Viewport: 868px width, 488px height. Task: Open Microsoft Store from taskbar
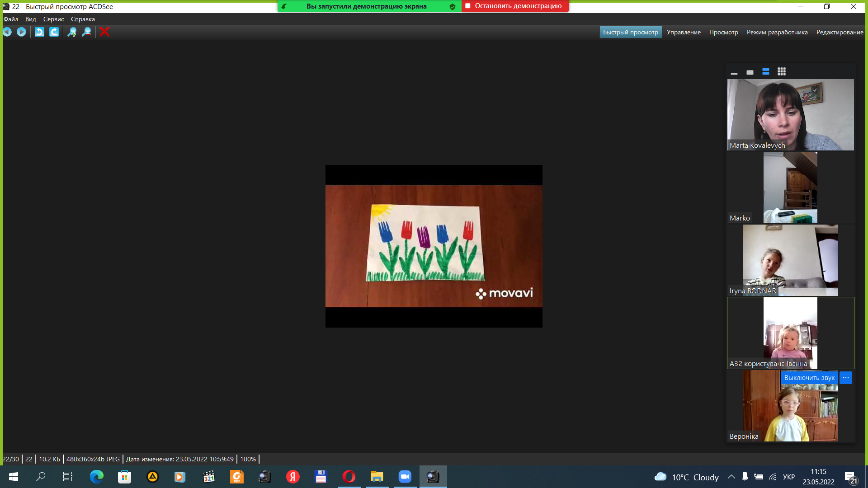124,477
